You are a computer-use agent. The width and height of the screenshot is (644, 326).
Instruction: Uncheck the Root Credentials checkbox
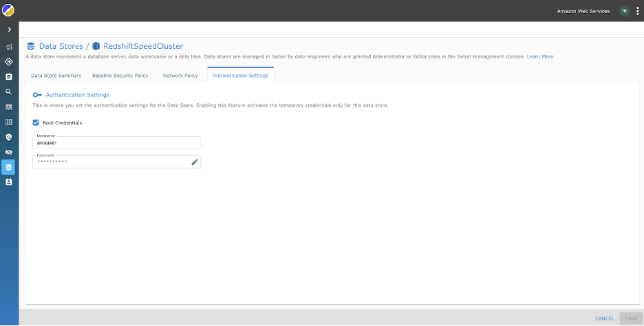(x=36, y=122)
